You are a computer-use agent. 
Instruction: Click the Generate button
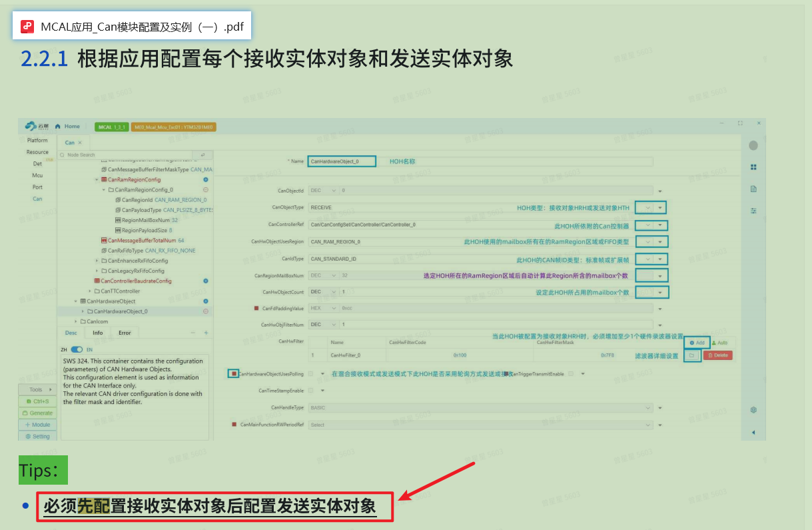[37, 413]
